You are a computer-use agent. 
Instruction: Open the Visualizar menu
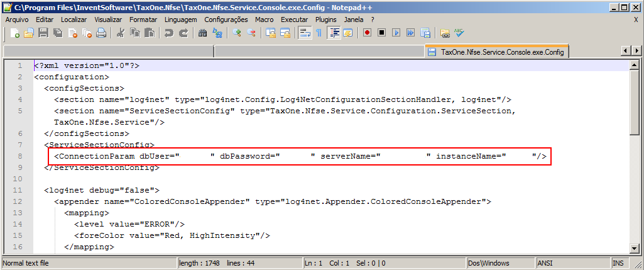[108, 20]
